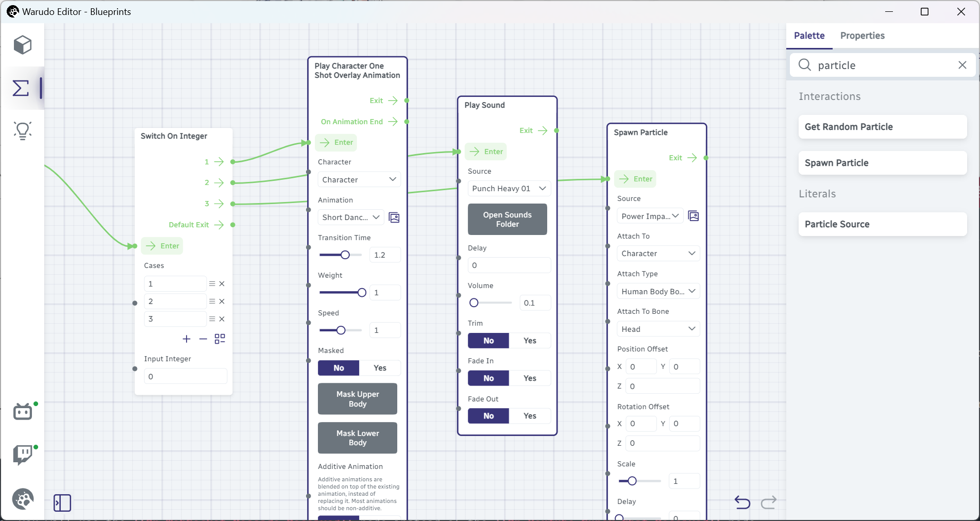Open Character dropdown in animation node
Viewport: 980px width, 521px height.
click(359, 179)
